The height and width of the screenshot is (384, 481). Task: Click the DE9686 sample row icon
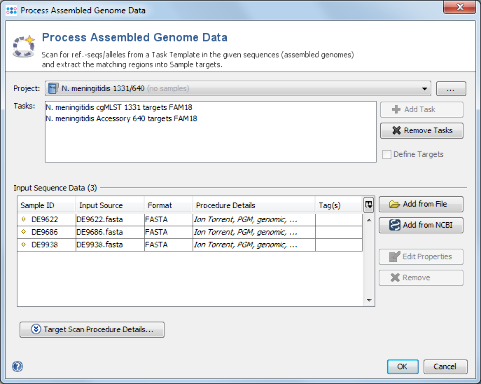click(x=23, y=232)
